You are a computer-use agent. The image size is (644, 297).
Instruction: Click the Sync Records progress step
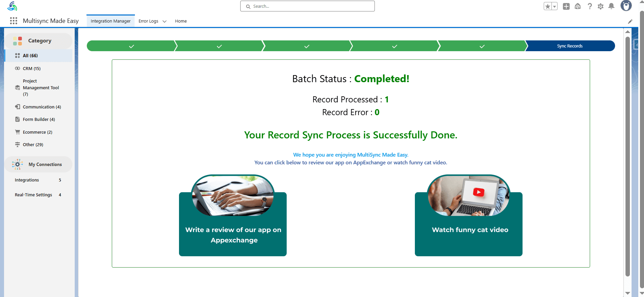pyautogui.click(x=570, y=46)
